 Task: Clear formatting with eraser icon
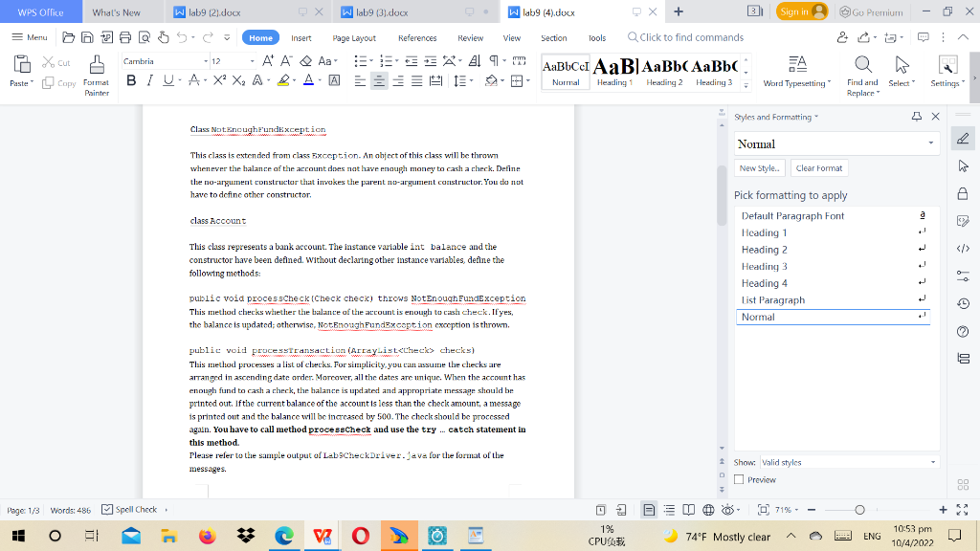(305, 60)
